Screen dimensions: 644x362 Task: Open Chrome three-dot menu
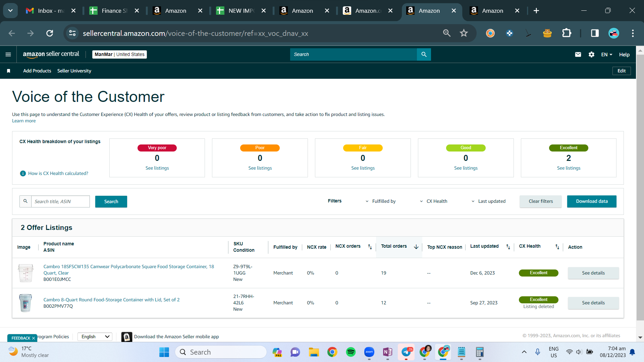(x=633, y=33)
